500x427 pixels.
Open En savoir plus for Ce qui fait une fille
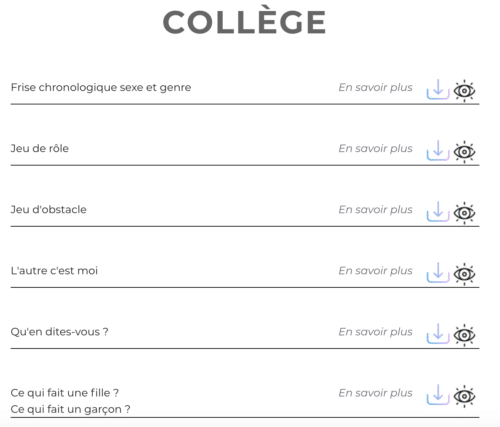point(375,393)
